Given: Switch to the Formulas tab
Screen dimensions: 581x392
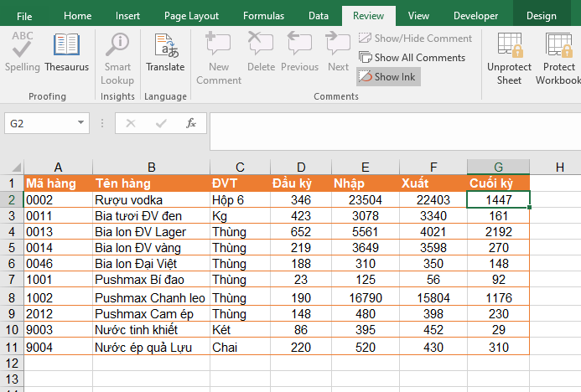Looking at the screenshot, I should point(263,16).
